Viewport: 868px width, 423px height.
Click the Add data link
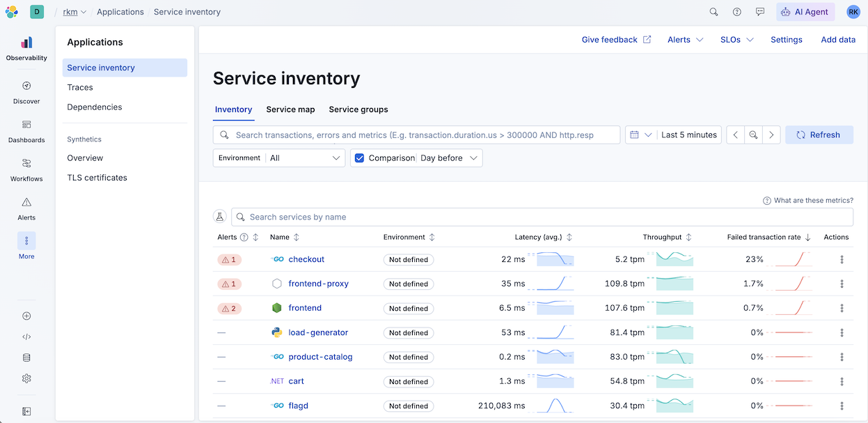(838, 40)
